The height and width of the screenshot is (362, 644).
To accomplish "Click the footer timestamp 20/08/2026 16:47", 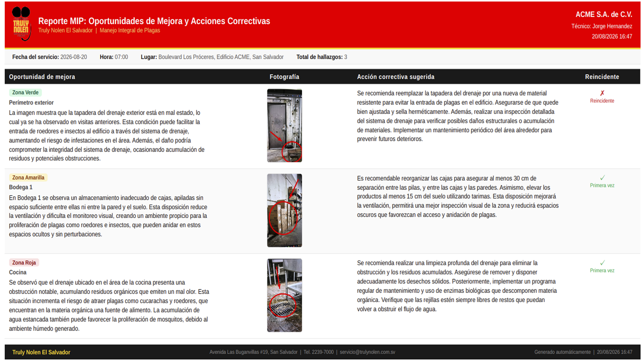I will [x=615, y=352].
